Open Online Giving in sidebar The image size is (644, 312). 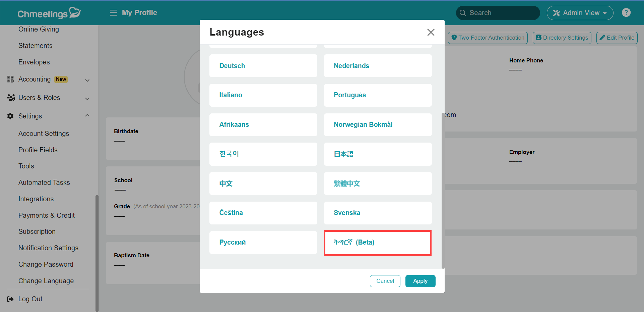point(39,29)
